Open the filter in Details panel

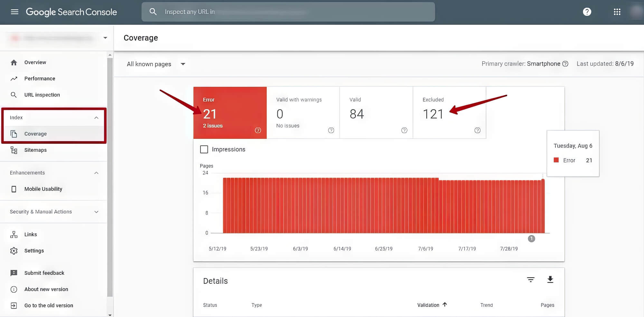531,279
